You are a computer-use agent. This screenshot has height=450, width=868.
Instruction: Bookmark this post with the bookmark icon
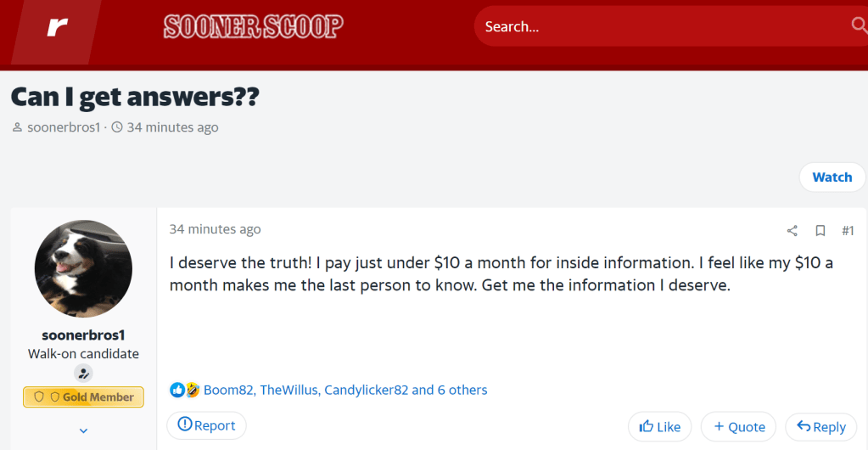pyautogui.click(x=820, y=231)
